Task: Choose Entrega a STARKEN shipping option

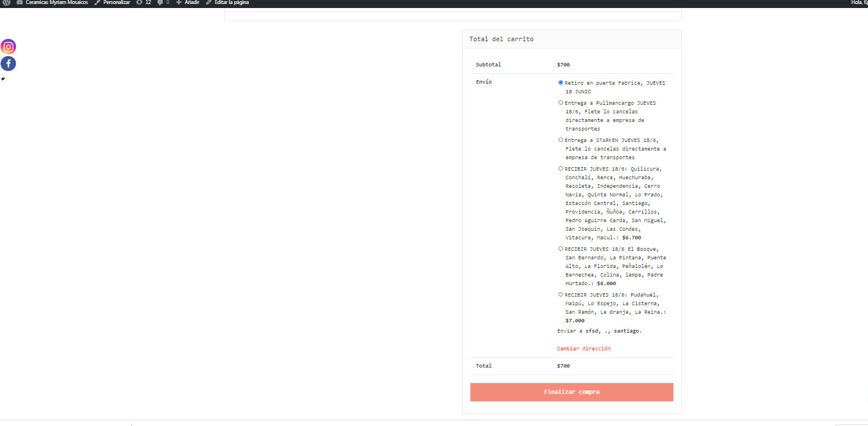Action: [561, 140]
